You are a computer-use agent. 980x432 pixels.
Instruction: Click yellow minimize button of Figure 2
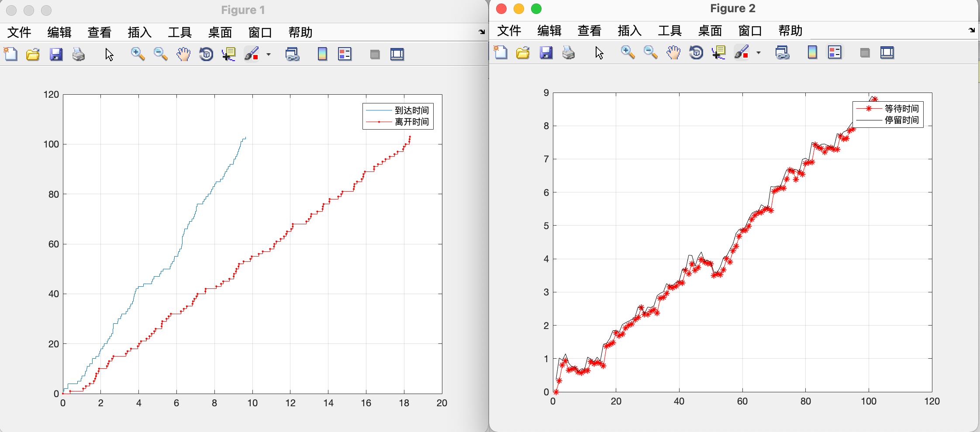(518, 9)
